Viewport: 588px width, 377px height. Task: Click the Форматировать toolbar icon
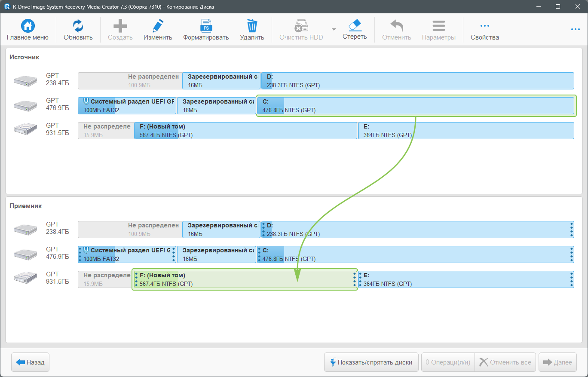click(206, 27)
